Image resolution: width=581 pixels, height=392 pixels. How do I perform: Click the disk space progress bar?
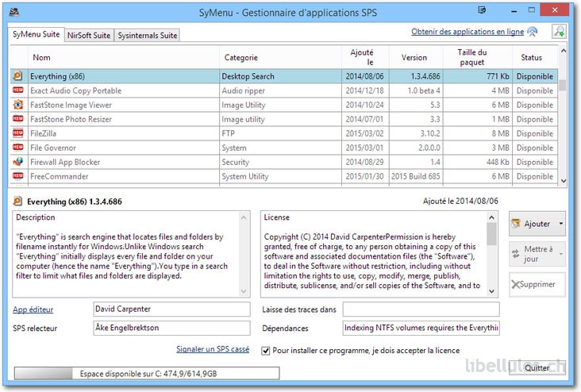click(147, 374)
